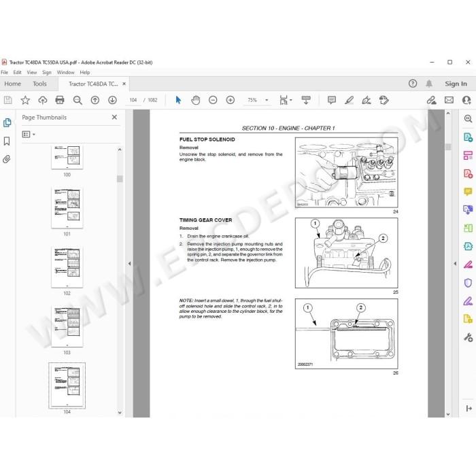Open Organize Pages tool in right pane

pyautogui.click(x=468, y=156)
